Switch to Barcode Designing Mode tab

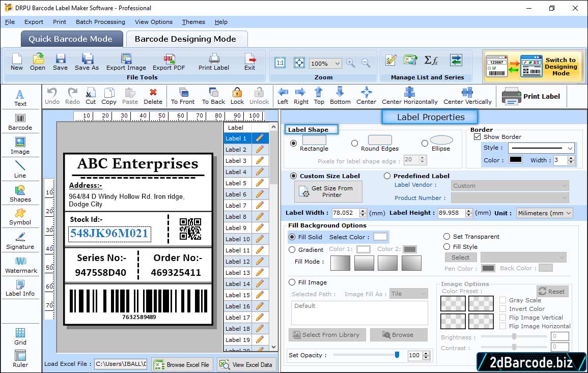tap(186, 39)
